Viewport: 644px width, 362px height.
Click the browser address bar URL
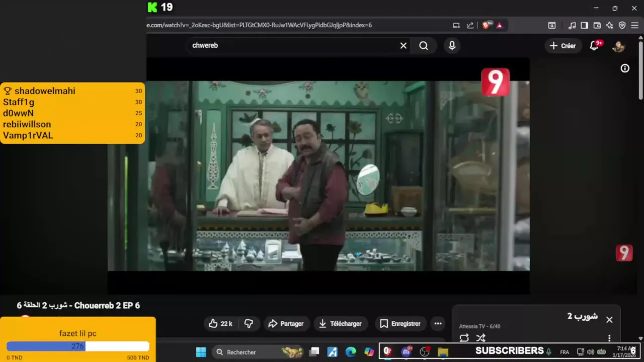click(259, 25)
